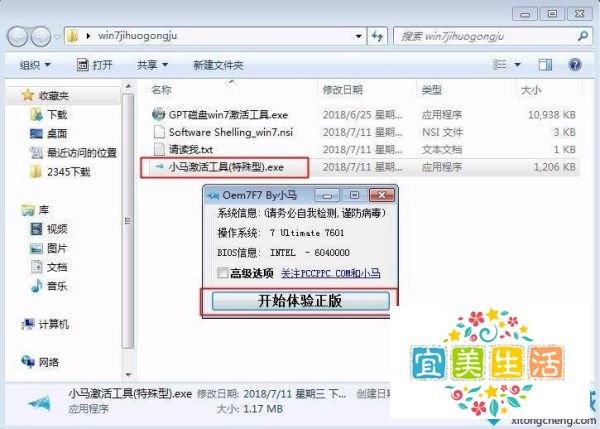Click the 1,206 KB size cell
This screenshot has height=429, width=600.
click(x=554, y=167)
